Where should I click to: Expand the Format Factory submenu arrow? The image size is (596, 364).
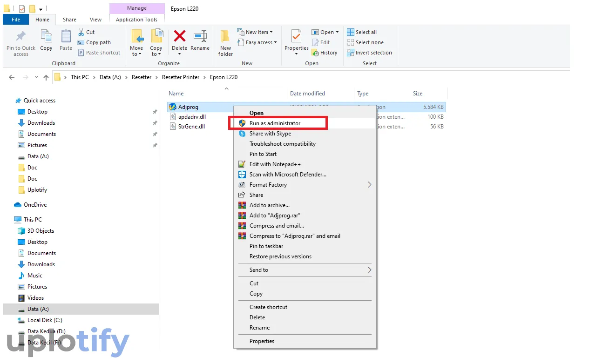(x=369, y=185)
